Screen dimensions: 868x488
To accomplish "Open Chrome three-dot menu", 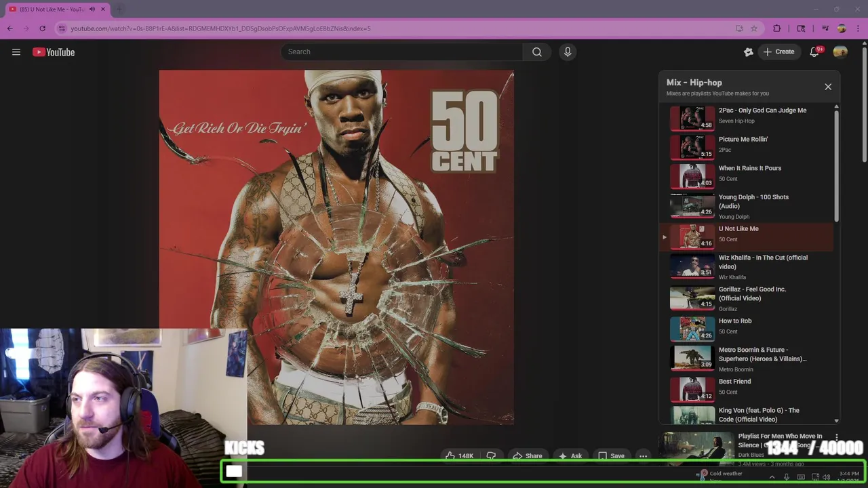I will tap(858, 28).
